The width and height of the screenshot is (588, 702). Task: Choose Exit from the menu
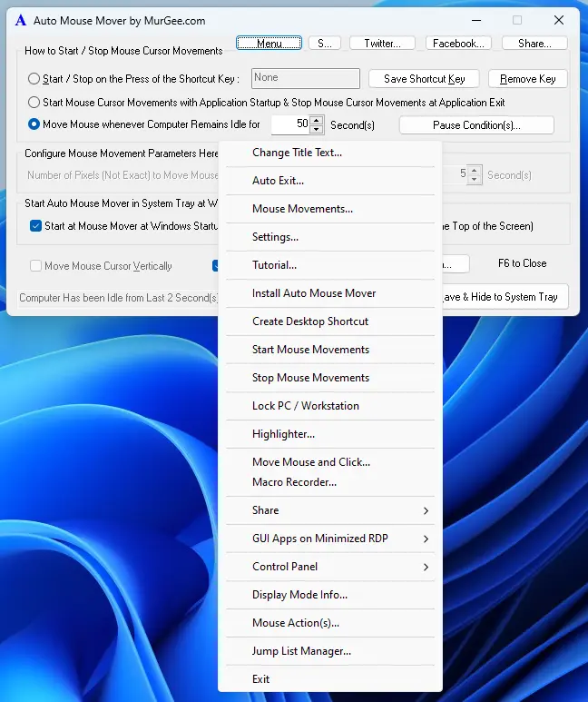coord(330,679)
